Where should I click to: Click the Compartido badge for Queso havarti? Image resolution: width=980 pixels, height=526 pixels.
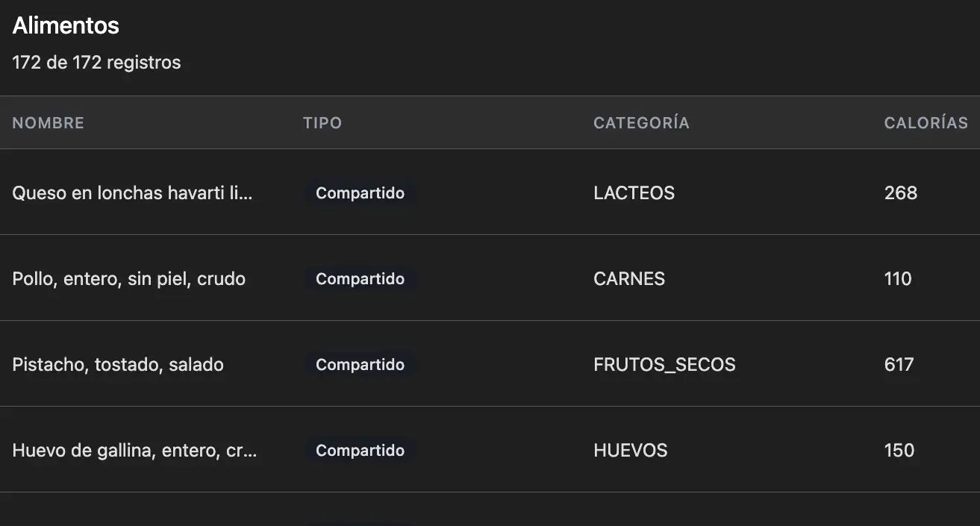coord(360,193)
